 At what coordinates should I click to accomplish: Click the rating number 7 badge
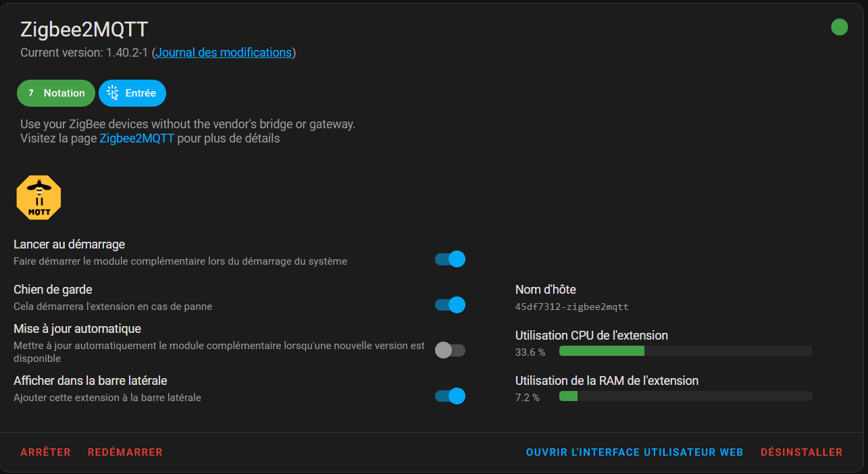pos(31,93)
